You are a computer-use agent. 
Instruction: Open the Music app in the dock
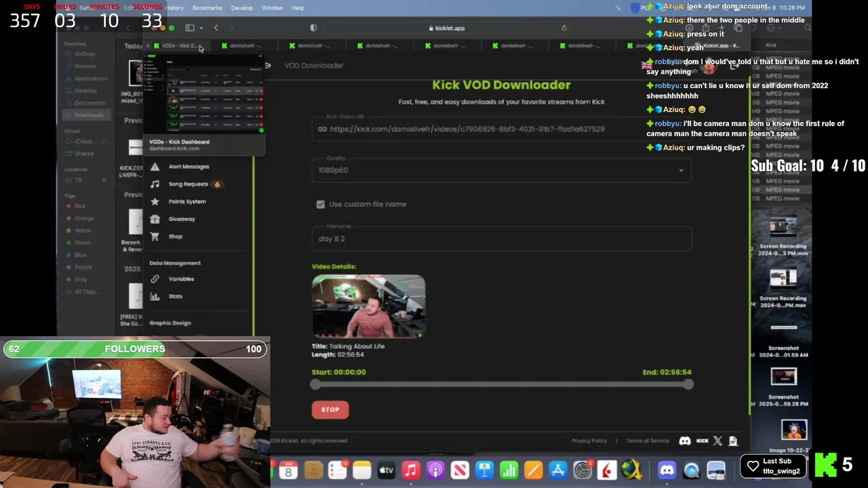click(411, 470)
